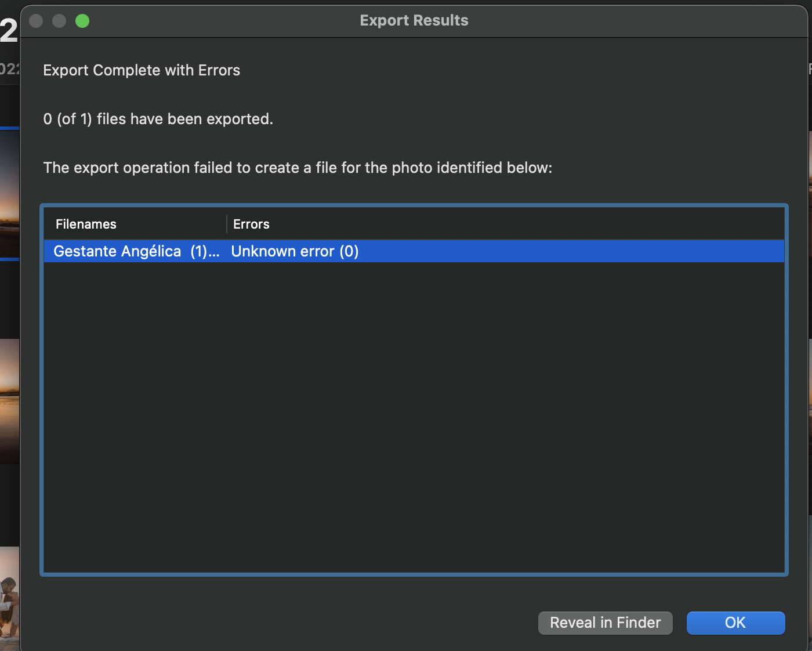Close the Export Results dialog window
Screen dimensions: 812x651
(x=36, y=21)
